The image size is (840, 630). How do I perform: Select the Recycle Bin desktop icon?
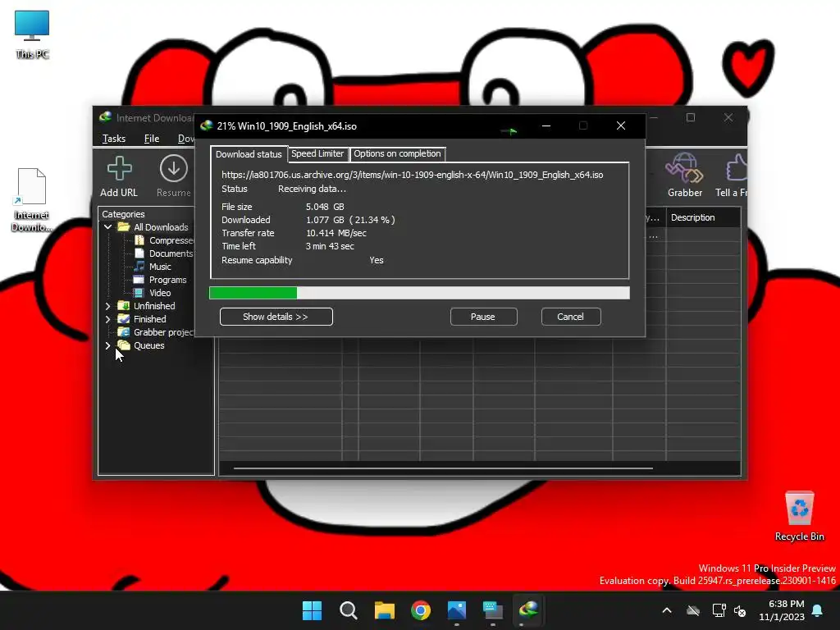coord(799,517)
